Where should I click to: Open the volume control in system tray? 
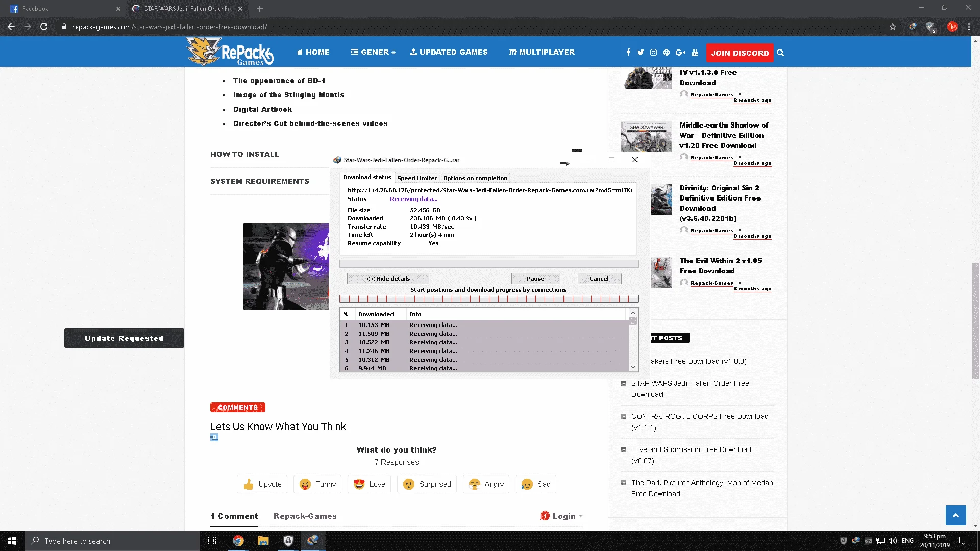(x=892, y=541)
